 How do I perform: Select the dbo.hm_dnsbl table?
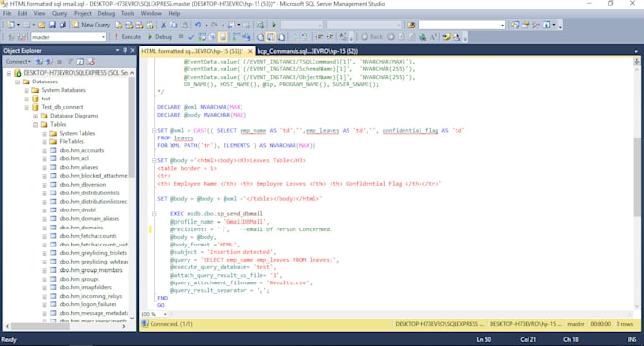78,210
